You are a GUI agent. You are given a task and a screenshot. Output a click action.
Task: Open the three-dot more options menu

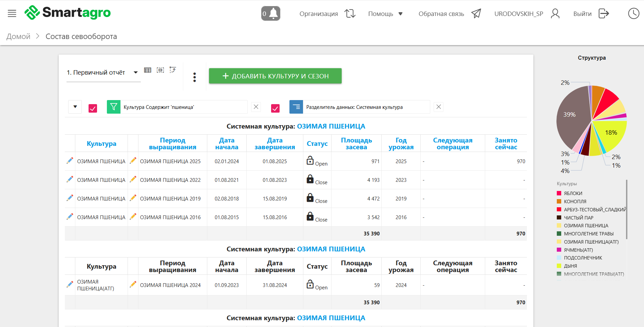pyautogui.click(x=194, y=77)
